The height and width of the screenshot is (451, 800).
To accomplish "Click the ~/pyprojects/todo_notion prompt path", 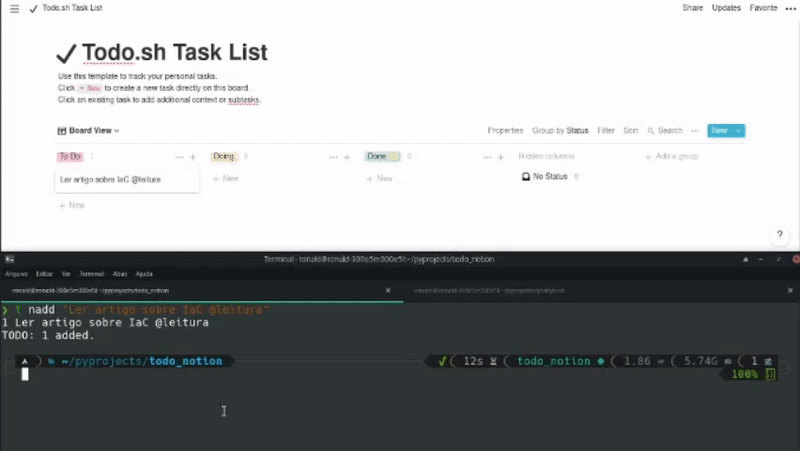I will click(142, 361).
